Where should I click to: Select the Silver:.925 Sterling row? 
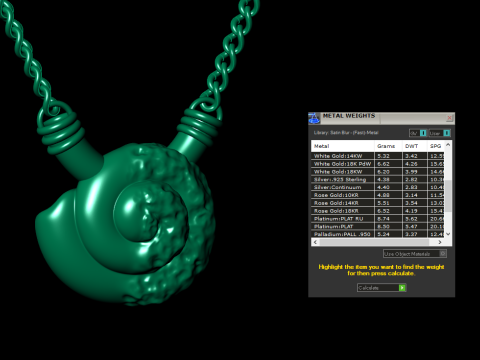tap(378, 179)
